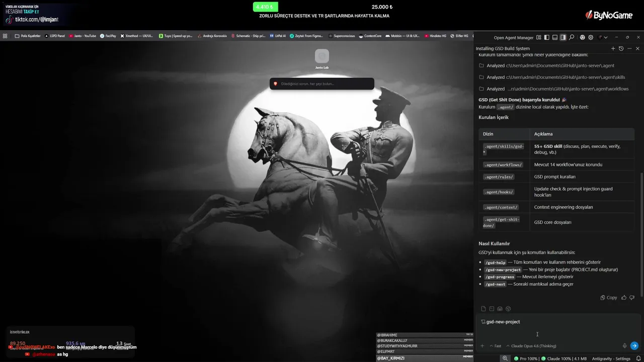Open Xmethod bookmark
The height and width of the screenshot is (362, 644).
point(137,36)
